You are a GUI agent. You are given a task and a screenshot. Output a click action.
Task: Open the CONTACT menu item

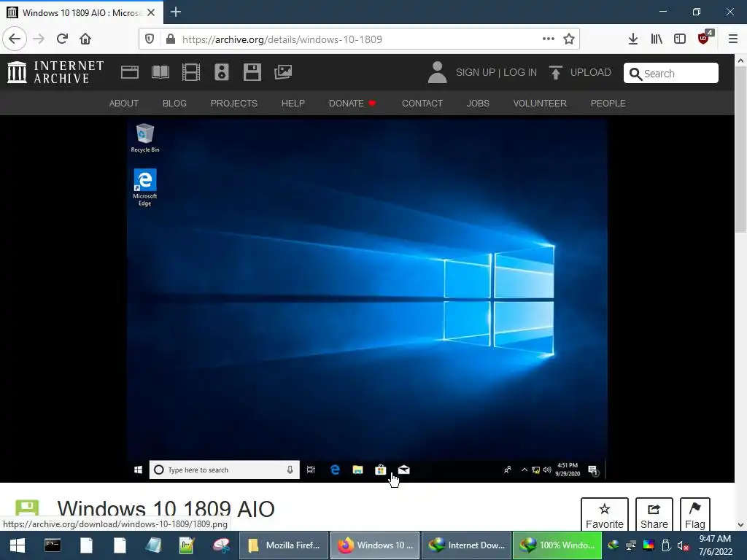tap(422, 104)
